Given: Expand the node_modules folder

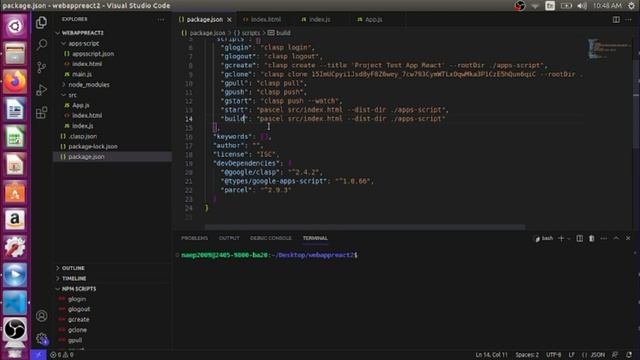Looking at the screenshot, I should click(x=89, y=84).
